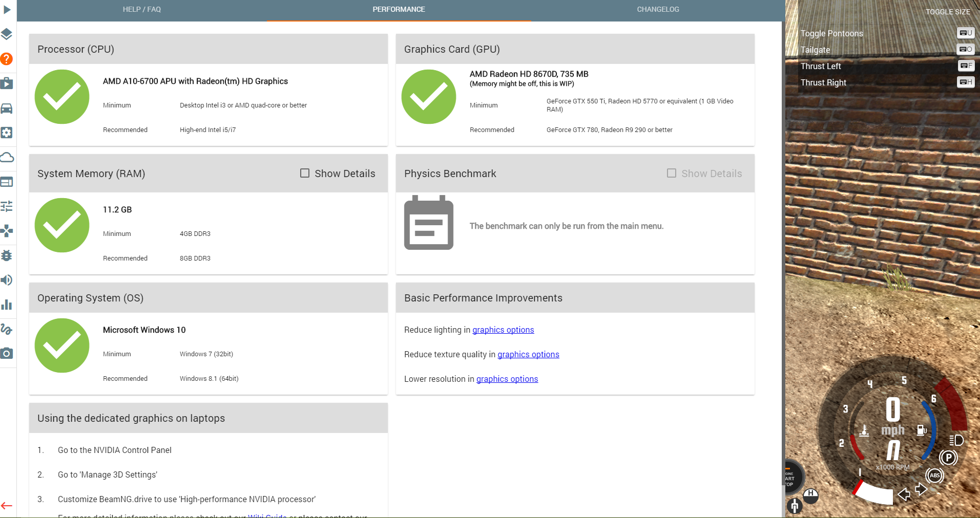Click 'The benchmark can only be run' message
Image resolution: width=980 pixels, height=518 pixels.
[567, 226]
